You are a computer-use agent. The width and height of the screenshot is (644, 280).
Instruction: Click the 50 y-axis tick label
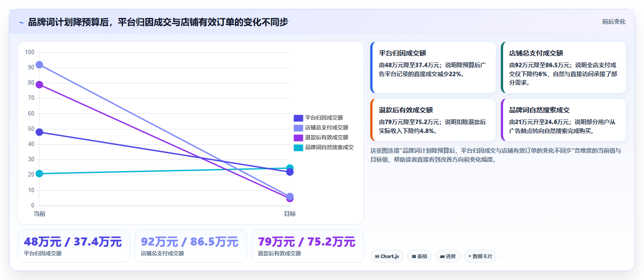31,129
